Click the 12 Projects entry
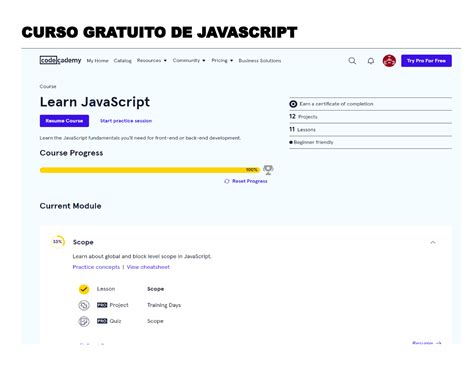This screenshot has width=474, height=366. (303, 116)
